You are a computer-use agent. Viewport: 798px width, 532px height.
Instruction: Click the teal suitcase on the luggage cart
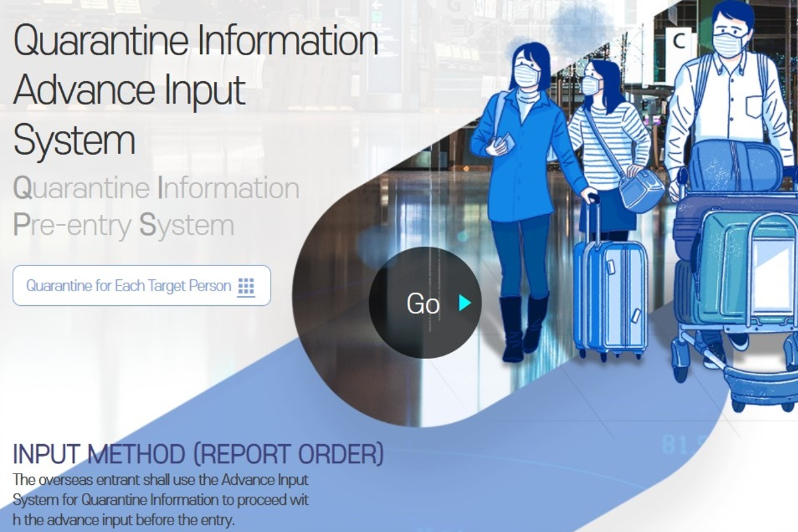pos(731,266)
